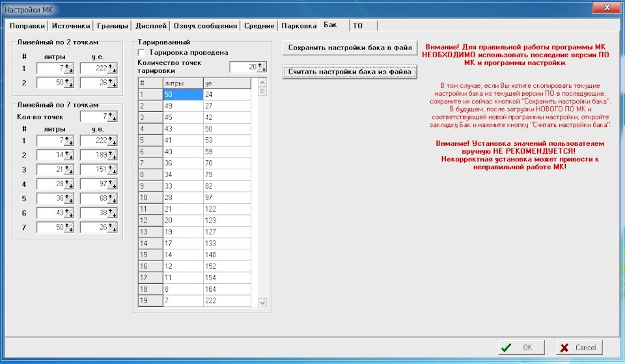This screenshot has height=364, width=625.
Task: Click litres stepper of row 1 in 2-point section
Action: [x=70, y=68]
